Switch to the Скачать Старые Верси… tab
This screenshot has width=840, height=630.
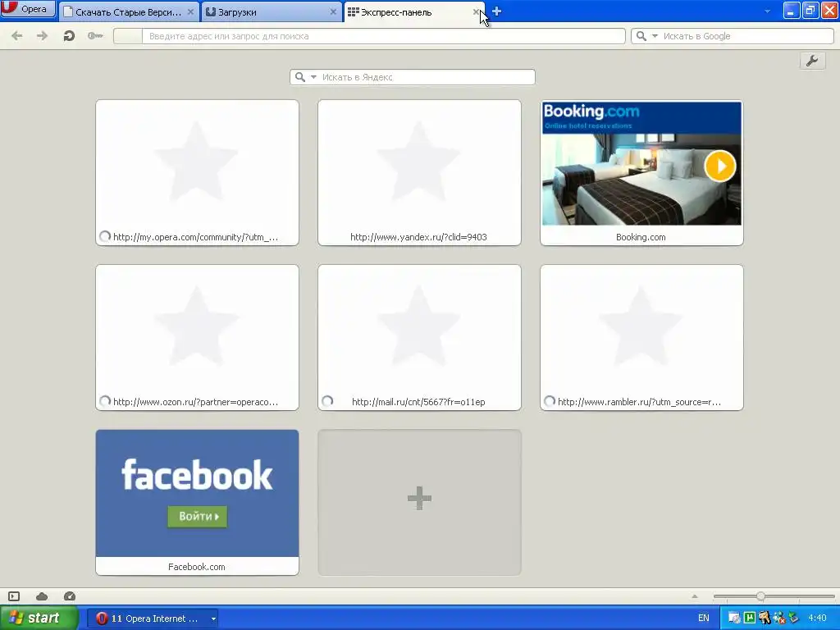pyautogui.click(x=129, y=11)
